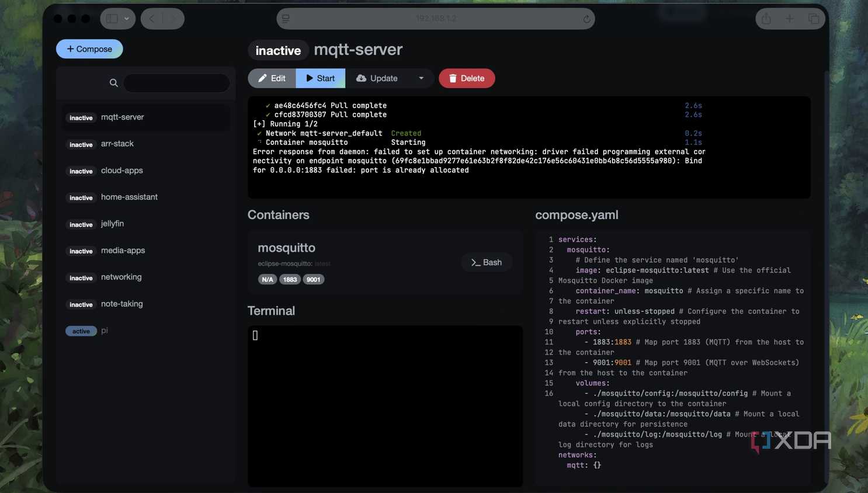Go back in the browser
This screenshot has height=493, width=868.
[152, 19]
